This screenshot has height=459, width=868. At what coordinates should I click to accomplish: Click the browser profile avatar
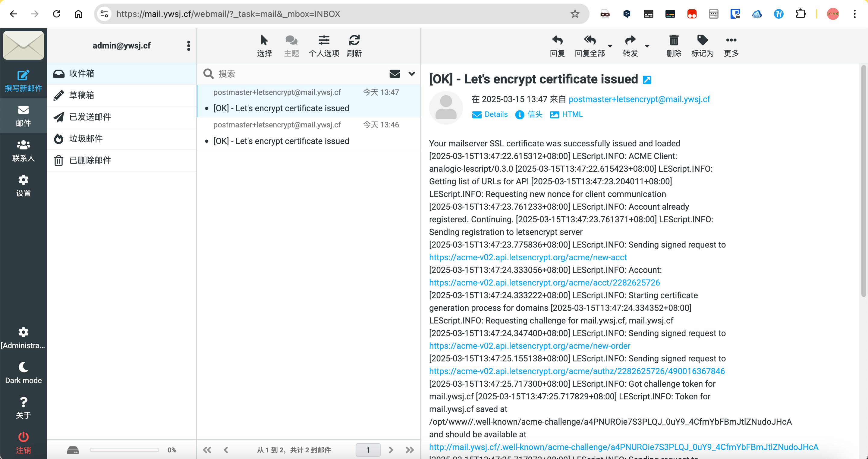[x=833, y=14]
